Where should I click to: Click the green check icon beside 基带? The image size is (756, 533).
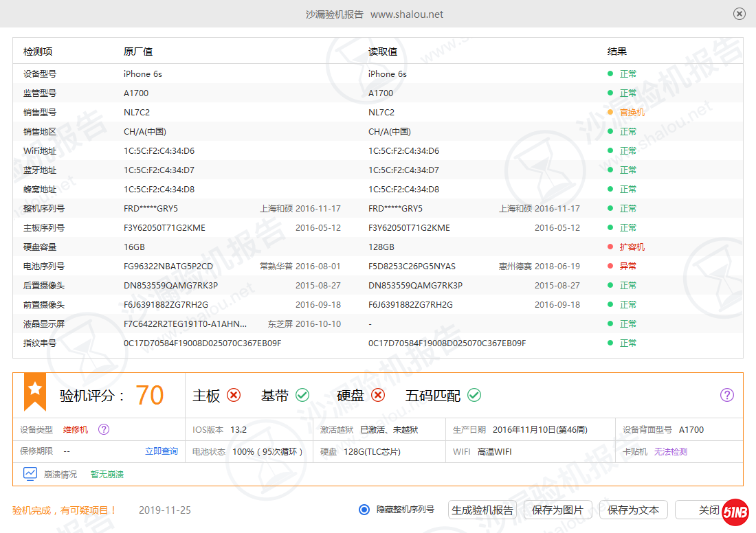(x=302, y=395)
